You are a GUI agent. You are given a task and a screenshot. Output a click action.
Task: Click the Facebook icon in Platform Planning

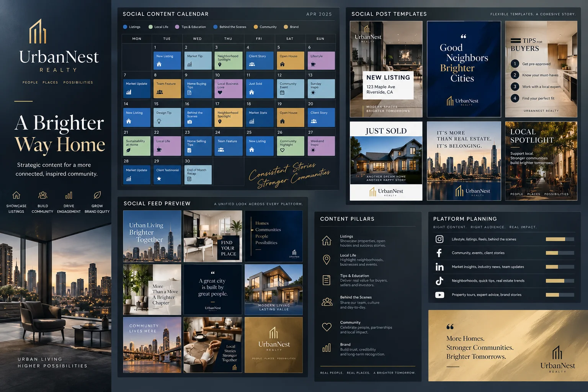[439, 253]
